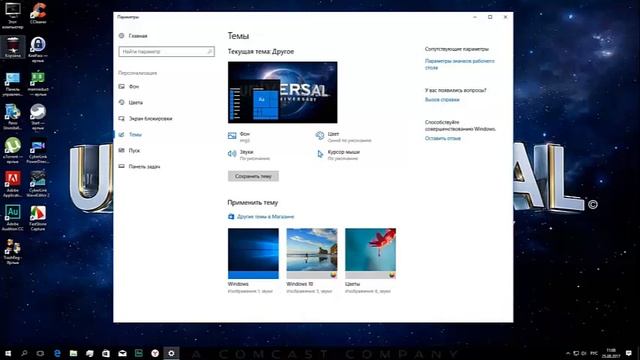Click the Вызов справки help link
640x360 pixels.
[x=442, y=100]
